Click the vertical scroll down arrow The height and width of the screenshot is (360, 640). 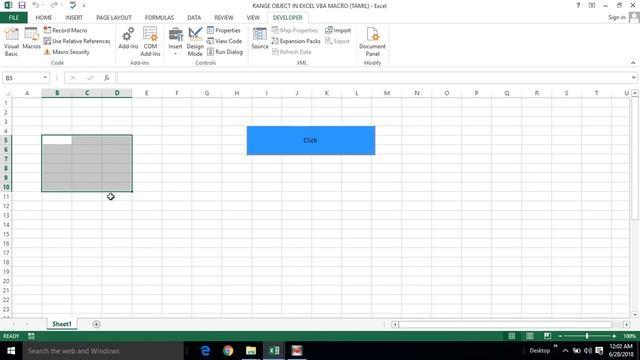(635, 315)
